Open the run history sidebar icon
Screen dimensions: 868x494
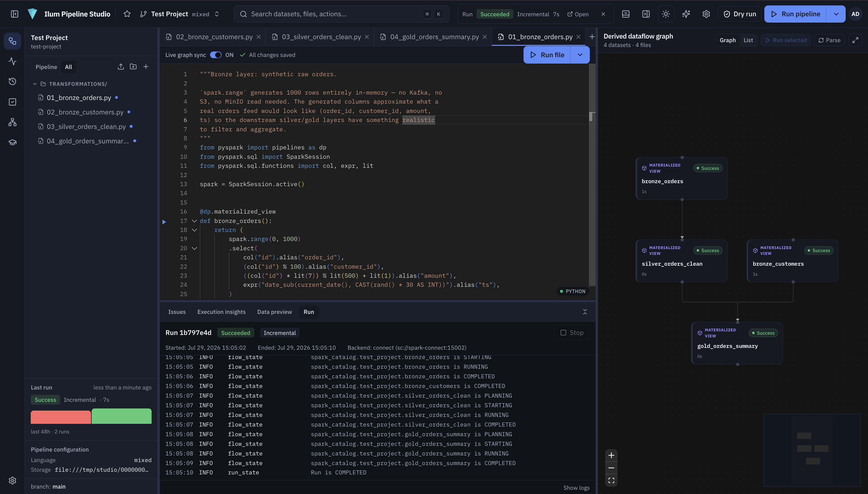[x=13, y=81]
